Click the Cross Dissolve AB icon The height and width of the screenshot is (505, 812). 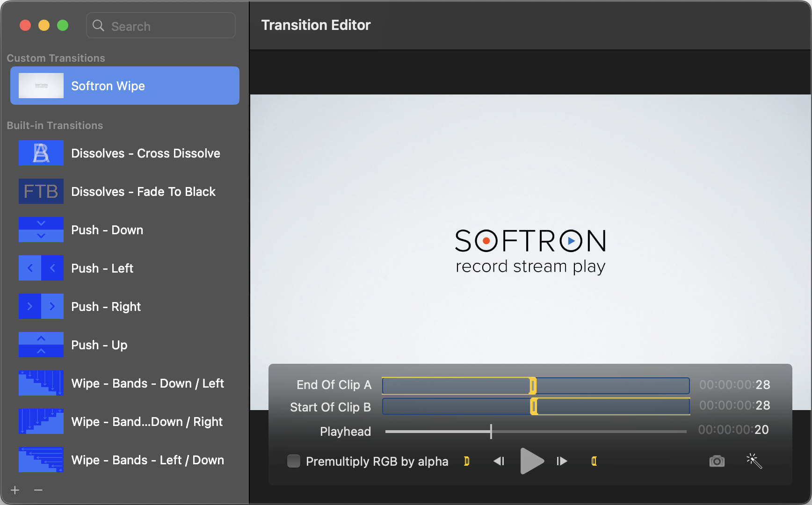tap(41, 153)
